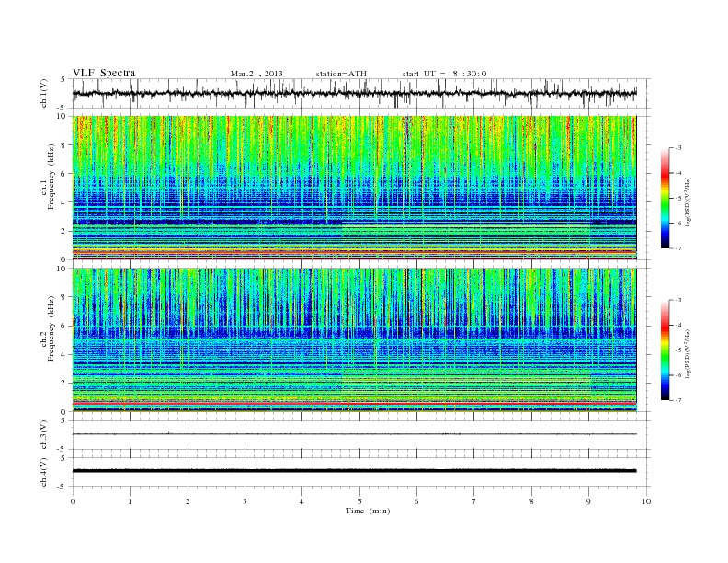The image size is (728, 563).
Task: Click the ch.1 spectrogram color scale bar
Action: pos(665,198)
